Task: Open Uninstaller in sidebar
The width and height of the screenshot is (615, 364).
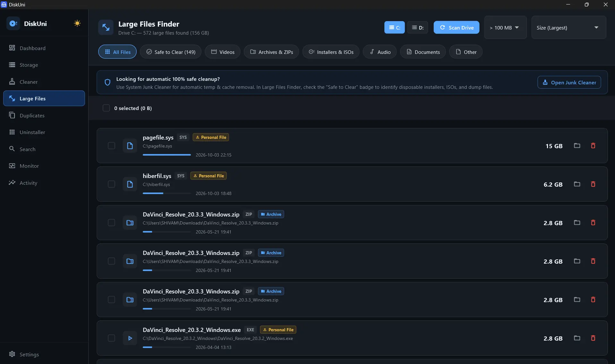Action: [x=44, y=132]
